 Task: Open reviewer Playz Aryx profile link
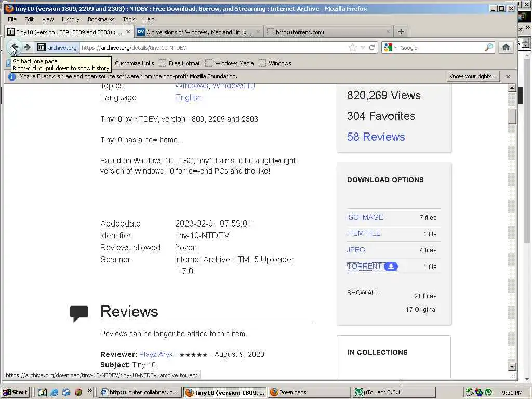(x=156, y=354)
